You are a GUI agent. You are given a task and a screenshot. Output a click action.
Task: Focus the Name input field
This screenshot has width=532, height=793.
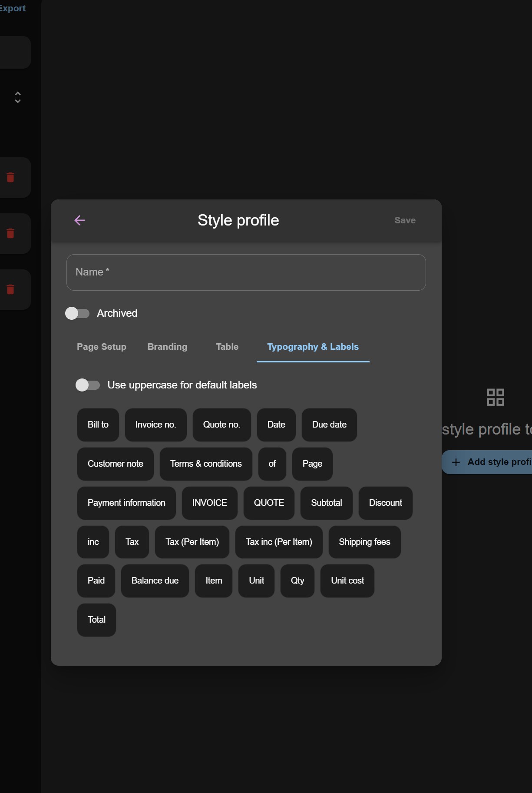[246, 272]
